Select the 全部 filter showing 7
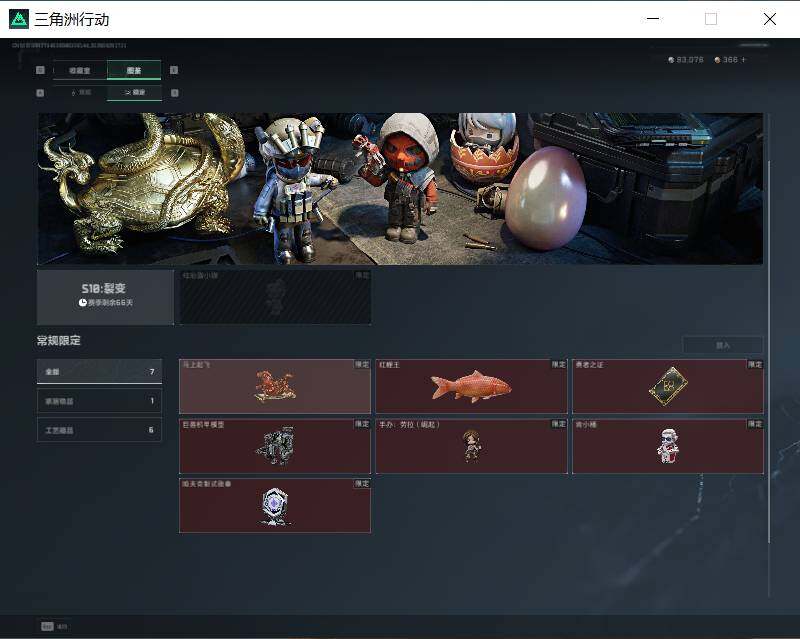The height and width of the screenshot is (639, 800). [x=99, y=372]
